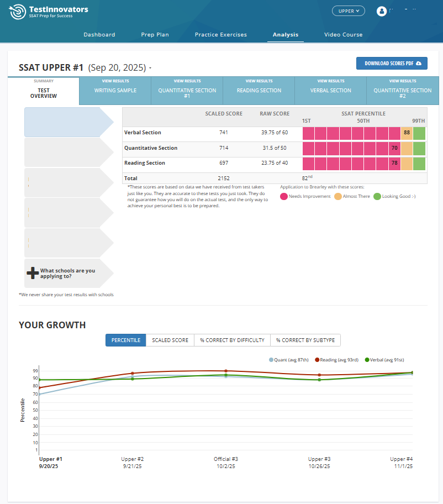Open the UPPER level dropdown

click(x=348, y=11)
